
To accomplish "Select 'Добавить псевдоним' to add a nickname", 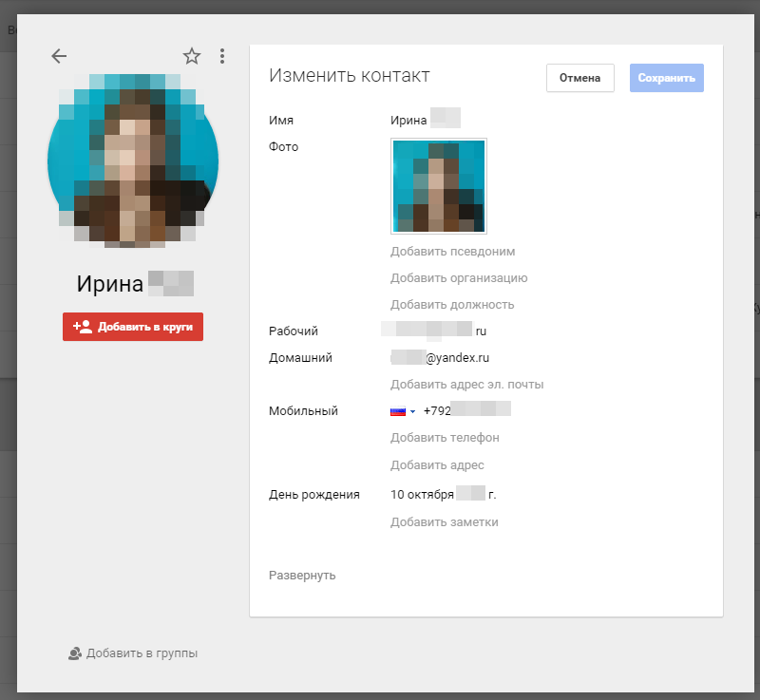I will 451,251.
